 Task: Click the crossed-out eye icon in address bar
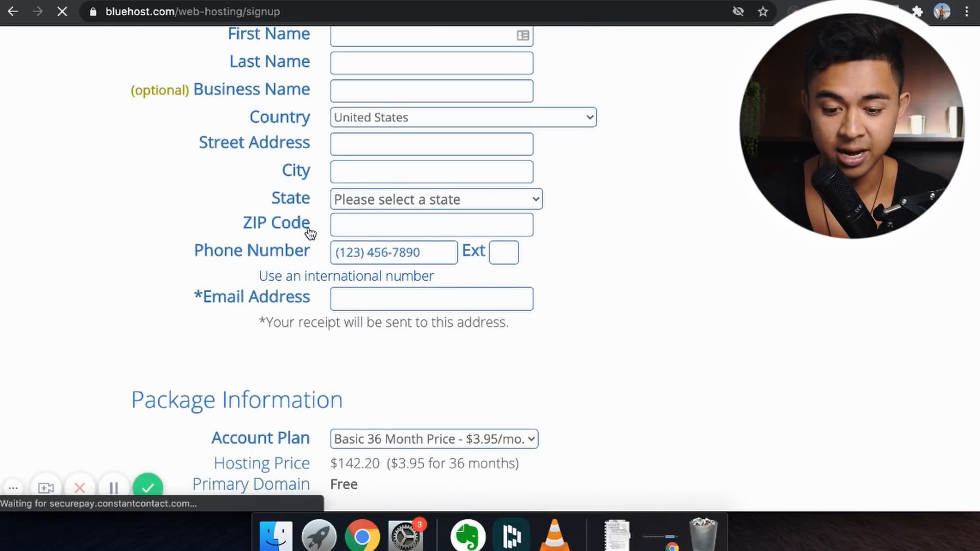738,11
